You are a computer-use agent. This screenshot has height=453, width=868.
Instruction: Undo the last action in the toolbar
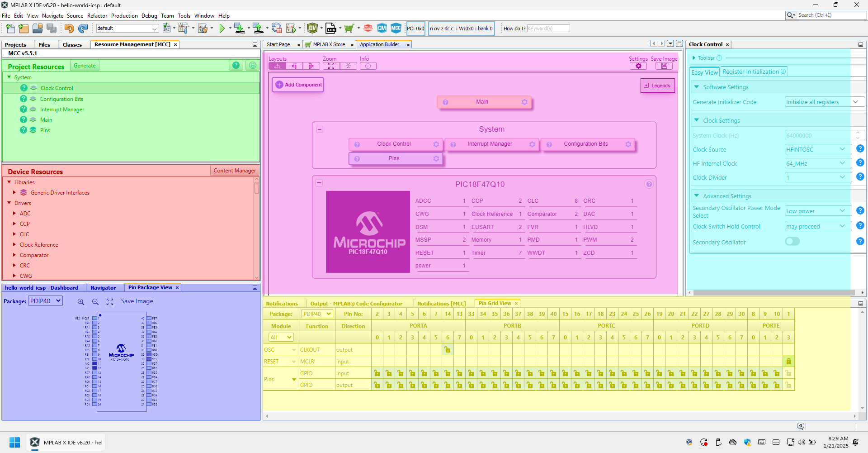[69, 29]
